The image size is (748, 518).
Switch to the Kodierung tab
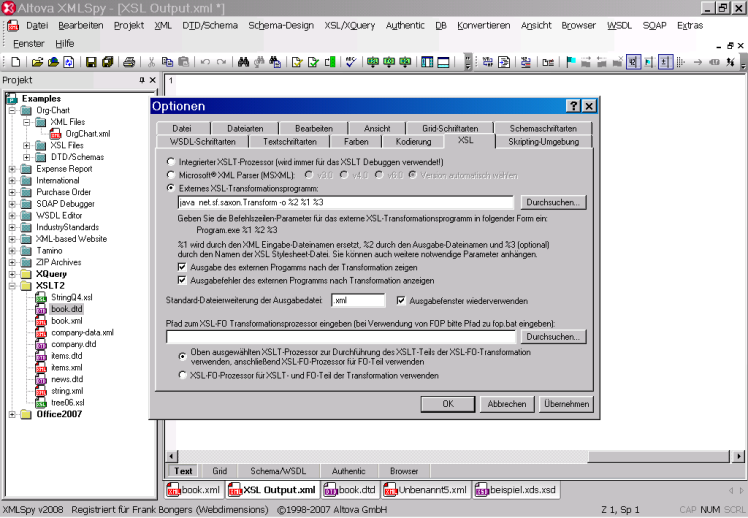pyautogui.click(x=413, y=142)
